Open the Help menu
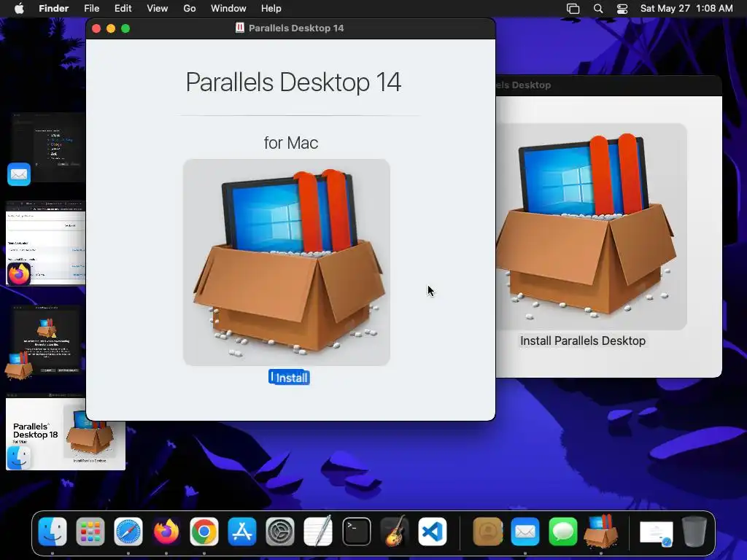747x560 pixels. 271,9
